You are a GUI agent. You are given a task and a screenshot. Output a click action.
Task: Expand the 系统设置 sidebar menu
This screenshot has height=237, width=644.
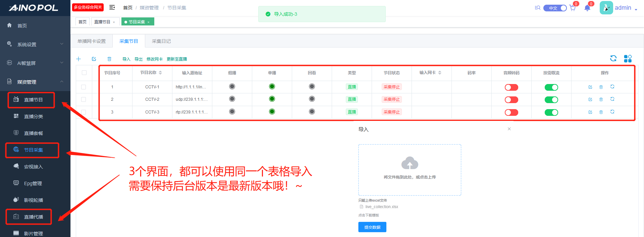(x=35, y=44)
